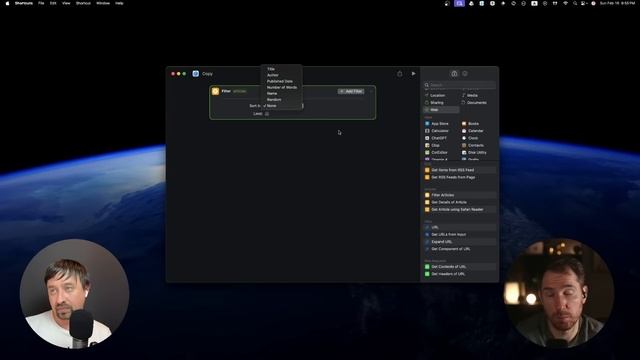Run the shortcut with the play button
The height and width of the screenshot is (360, 640).
click(x=413, y=74)
